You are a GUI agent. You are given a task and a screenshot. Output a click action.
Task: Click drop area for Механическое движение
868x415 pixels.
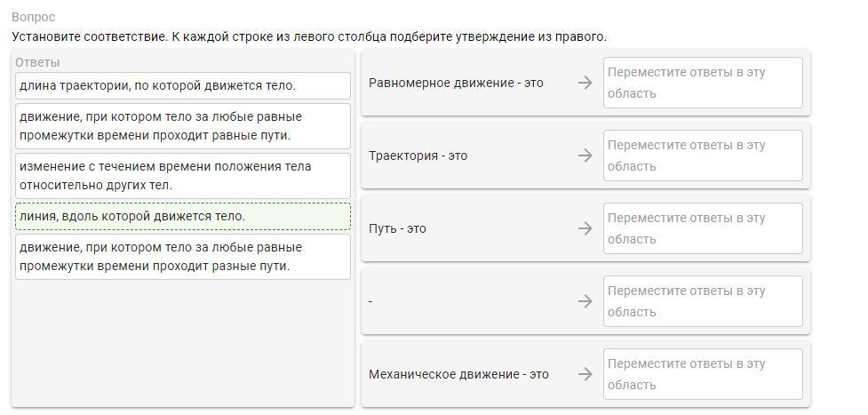703,374
